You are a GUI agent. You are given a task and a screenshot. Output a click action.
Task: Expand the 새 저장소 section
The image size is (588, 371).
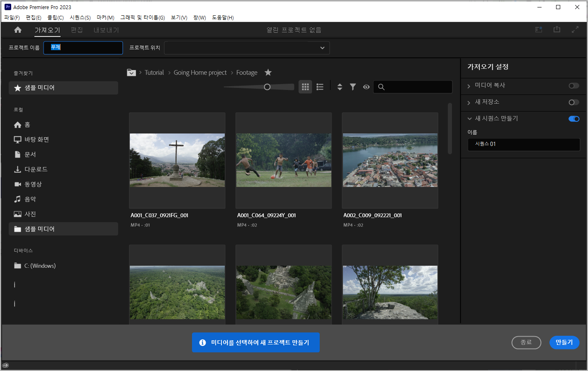coord(469,102)
